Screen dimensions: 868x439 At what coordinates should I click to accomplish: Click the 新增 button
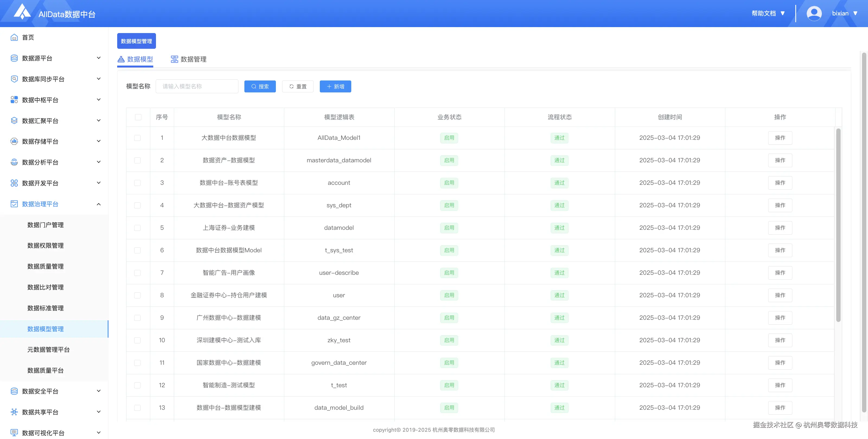coord(335,86)
